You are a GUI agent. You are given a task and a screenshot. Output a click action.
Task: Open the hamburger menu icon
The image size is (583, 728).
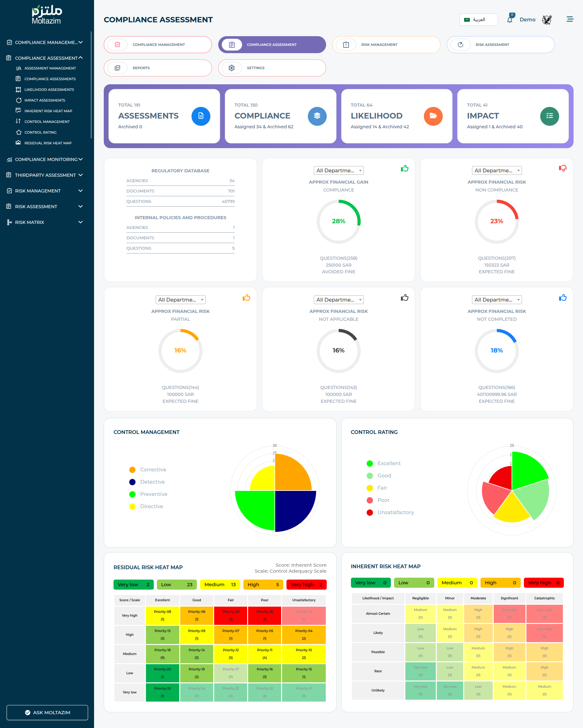pyautogui.click(x=569, y=19)
